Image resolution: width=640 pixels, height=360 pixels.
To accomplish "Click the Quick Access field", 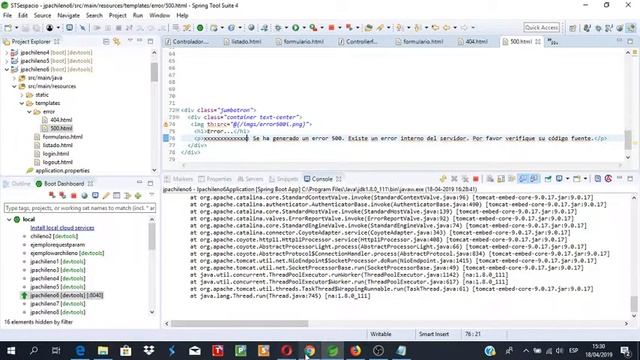I will [541, 27].
